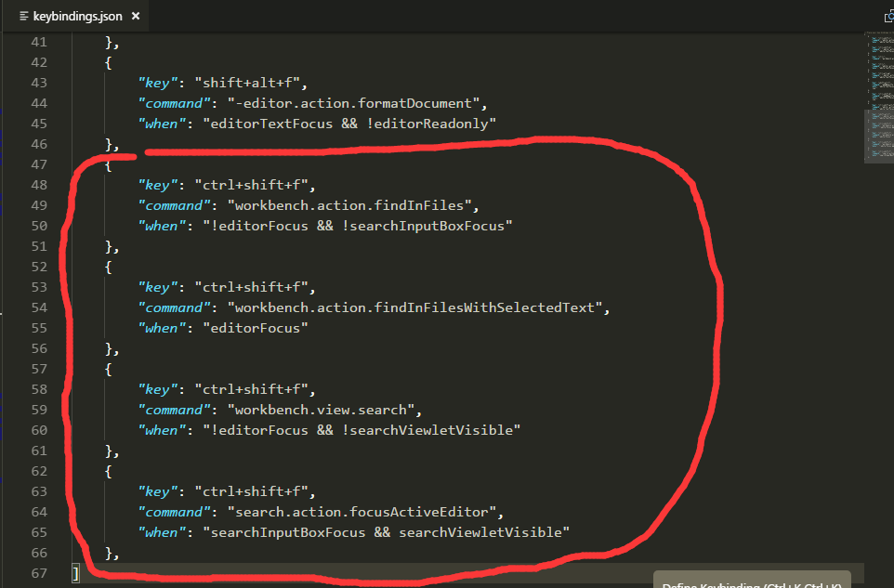The width and height of the screenshot is (894, 588).
Task: Click the "when" property name on line 65
Action: coord(162,532)
